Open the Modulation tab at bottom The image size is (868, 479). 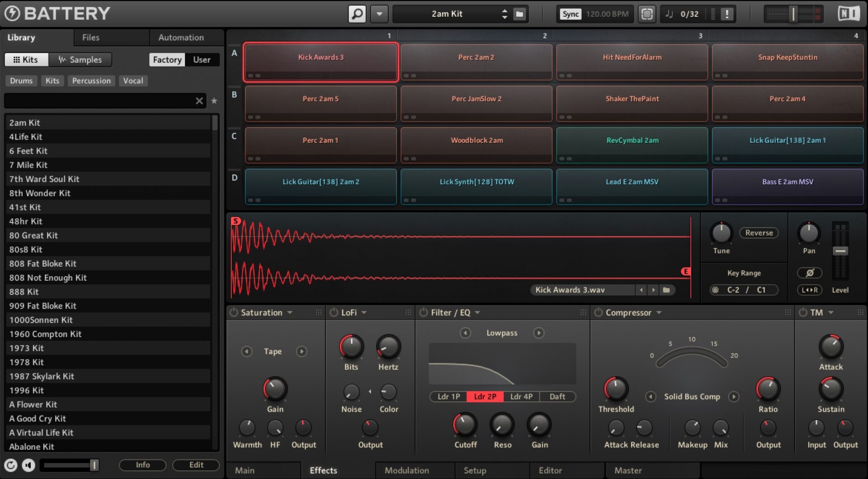(x=406, y=470)
